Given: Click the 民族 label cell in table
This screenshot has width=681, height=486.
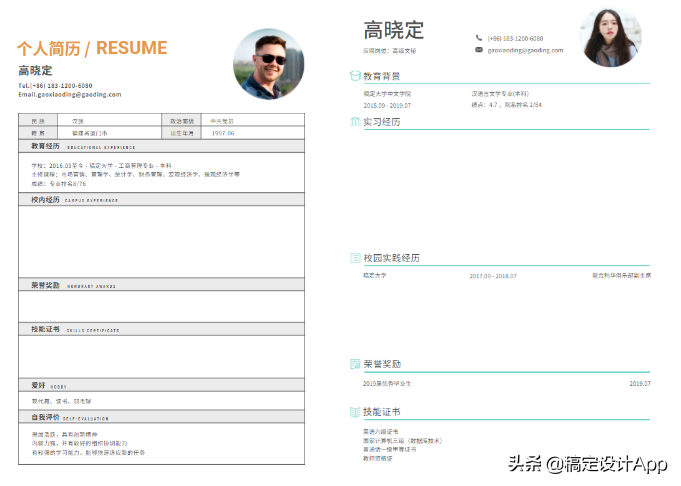Looking at the screenshot, I should tap(38, 121).
